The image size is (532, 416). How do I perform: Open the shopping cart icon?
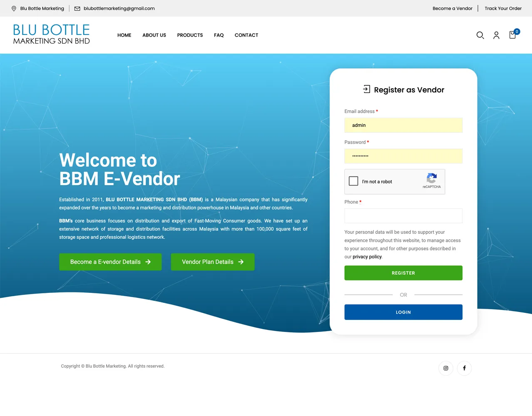tap(513, 35)
